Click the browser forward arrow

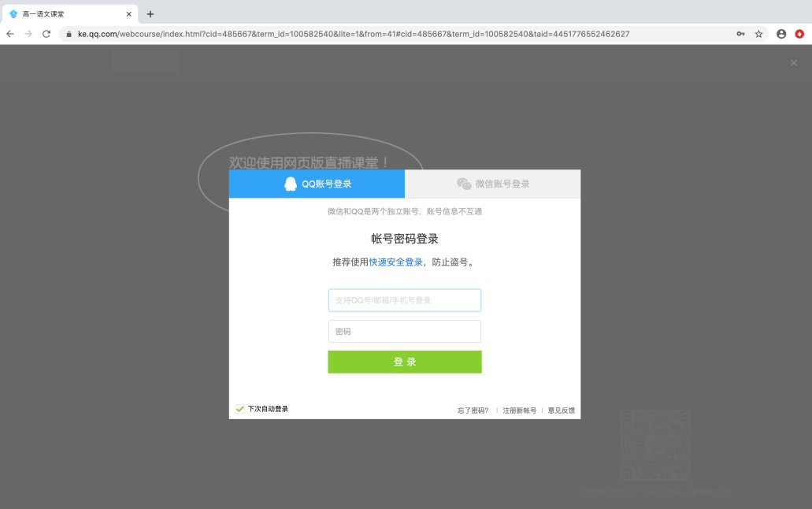click(28, 34)
